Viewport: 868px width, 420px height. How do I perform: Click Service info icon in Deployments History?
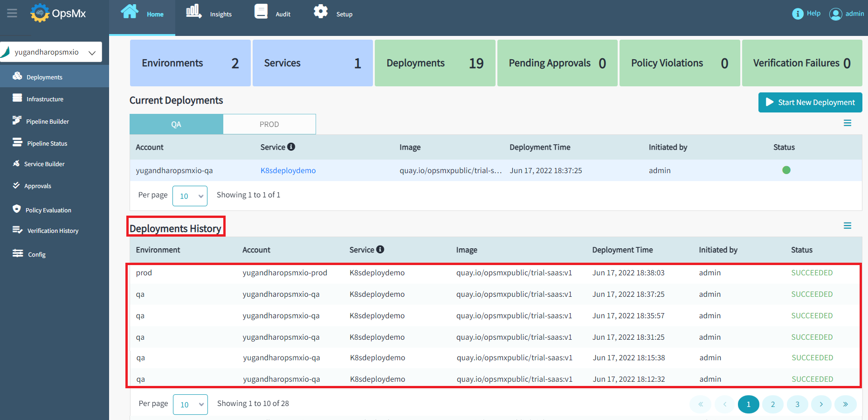coord(380,250)
